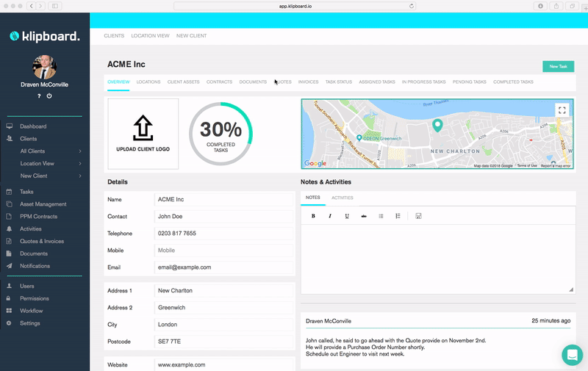
Task: Expand All Clients submenu arrow
Action: (x=80, y=151)
